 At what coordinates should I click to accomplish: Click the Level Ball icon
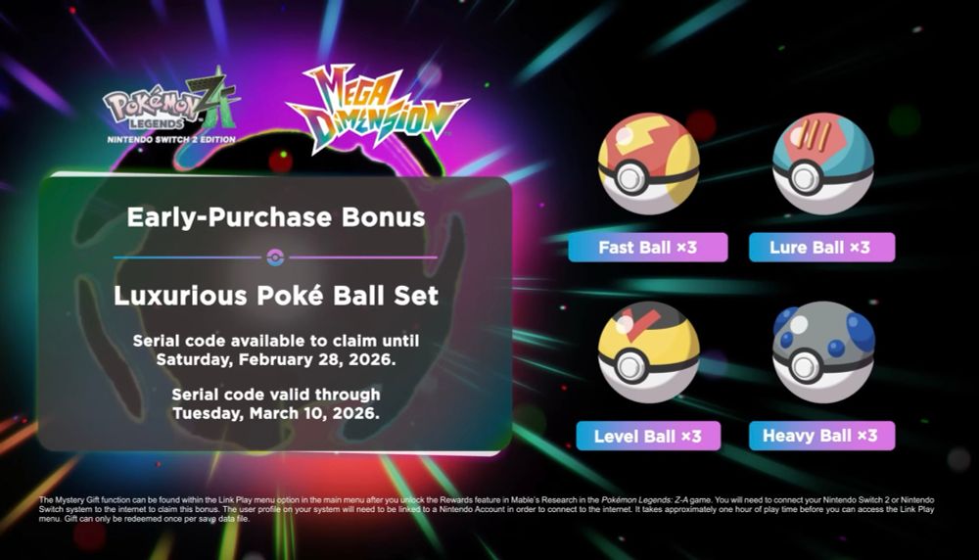pos(649,352)
